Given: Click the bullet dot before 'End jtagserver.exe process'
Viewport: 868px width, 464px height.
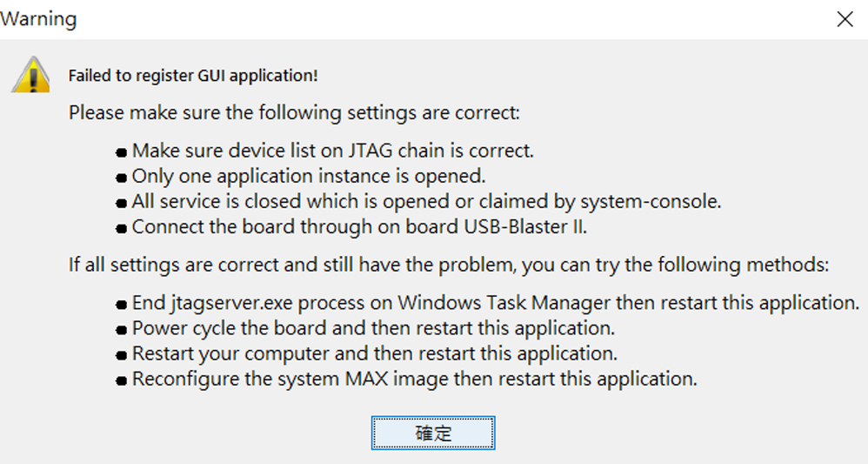Looking at the screenshot, I should [123, 306].
